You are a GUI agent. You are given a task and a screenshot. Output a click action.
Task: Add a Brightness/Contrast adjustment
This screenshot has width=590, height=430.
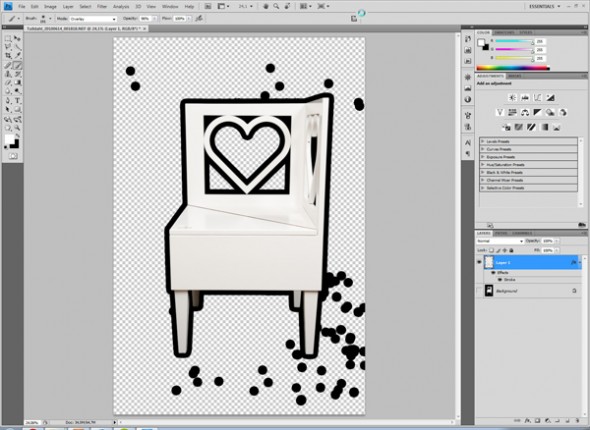click(512, 98)
